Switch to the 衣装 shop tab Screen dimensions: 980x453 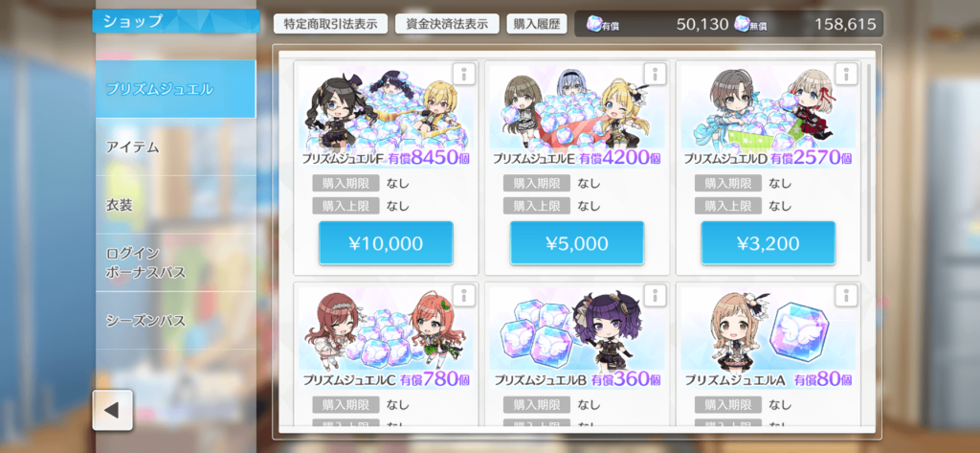176,205
